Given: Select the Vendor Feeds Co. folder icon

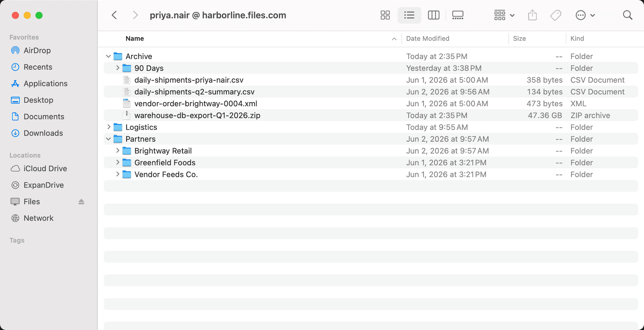Looking at the screenshot, I should click(127, 174).
